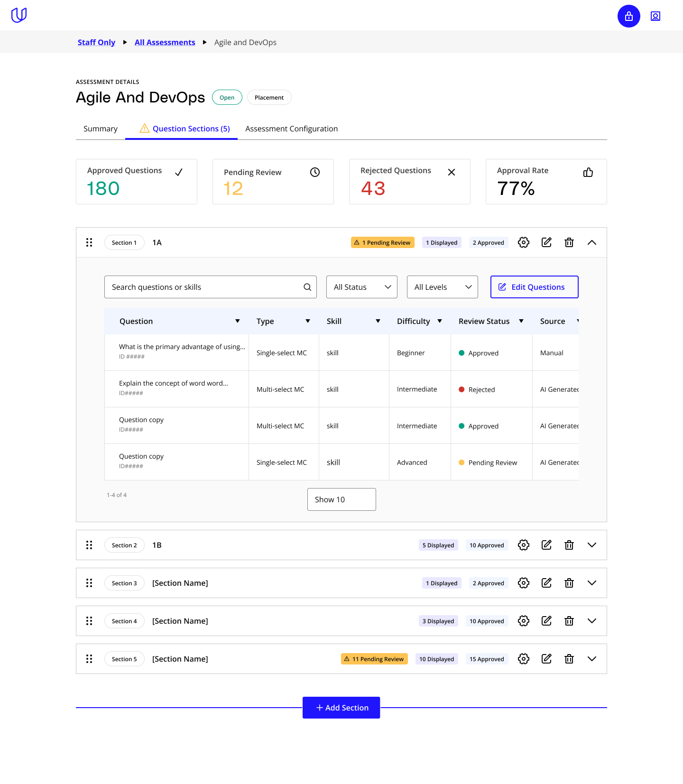Screen dimensions: 683x784
Task: Open the Question column sort arrow
Action: tap(238, 321)
